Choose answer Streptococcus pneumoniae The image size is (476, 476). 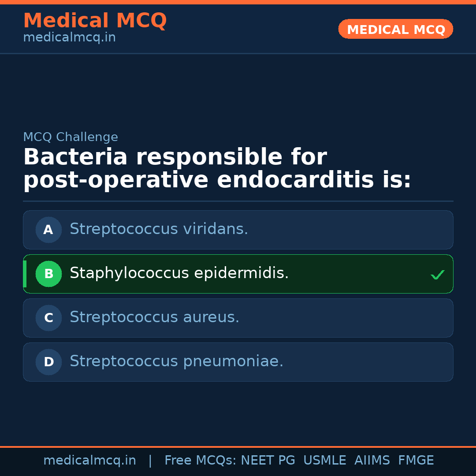coord(176,361)
